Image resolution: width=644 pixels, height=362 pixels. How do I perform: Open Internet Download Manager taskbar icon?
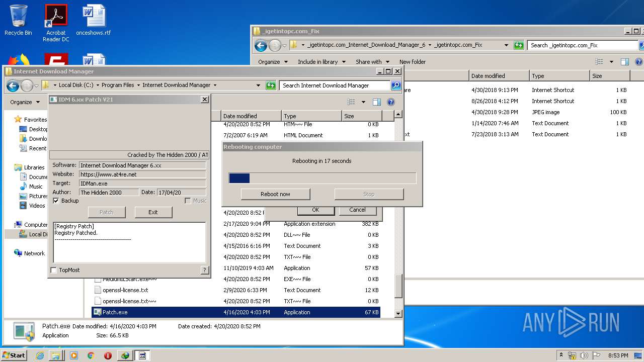125,355
